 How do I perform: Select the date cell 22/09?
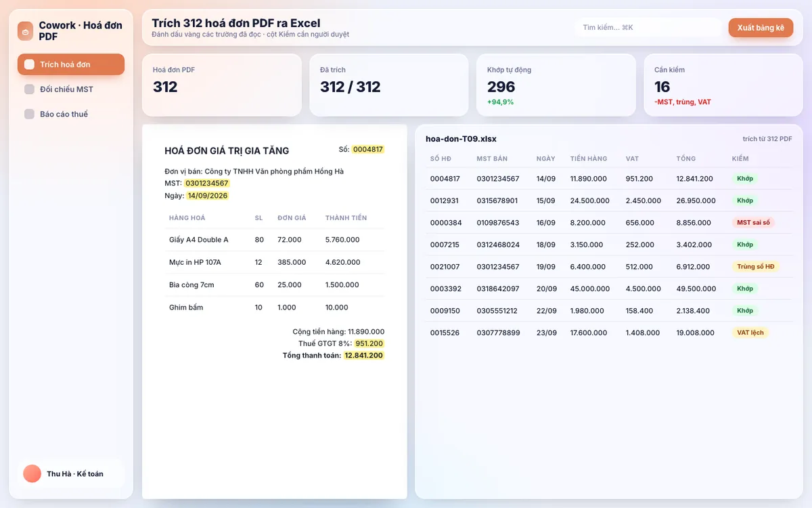point(546,311)
